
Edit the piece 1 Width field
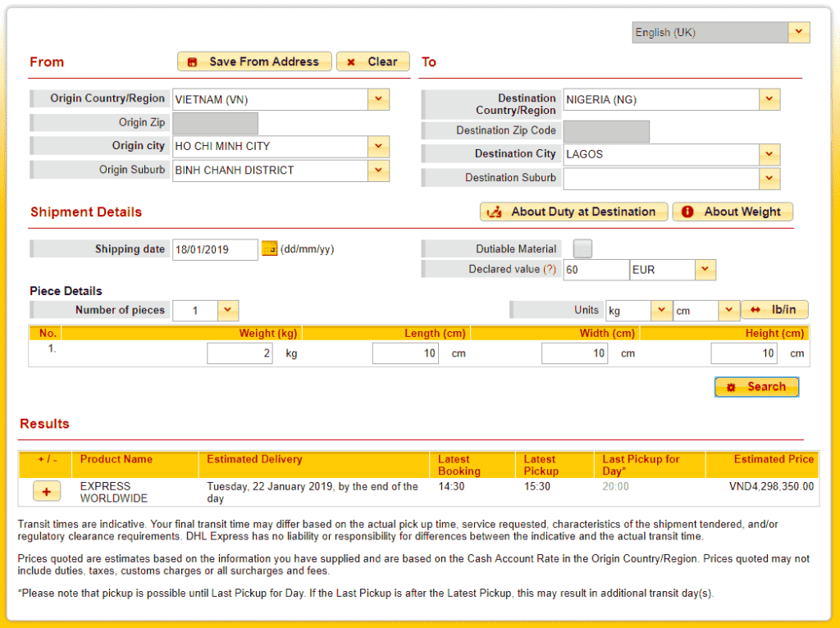(x=574, y=353)
